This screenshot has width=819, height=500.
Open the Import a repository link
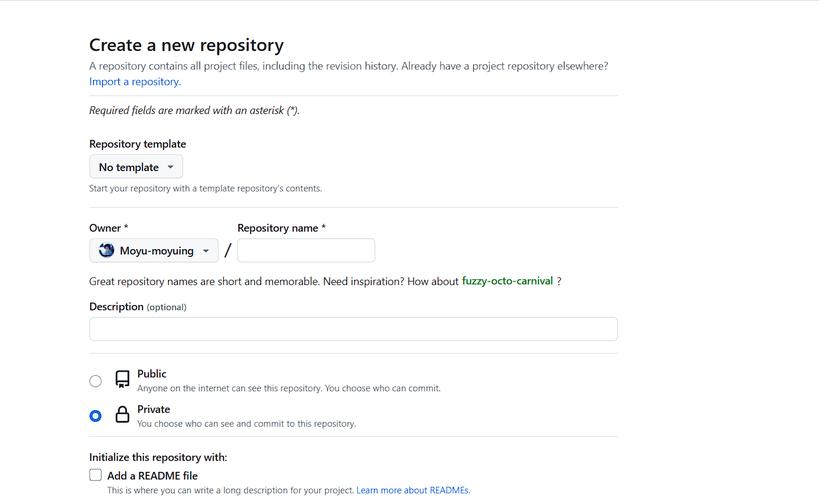(135, 82)
